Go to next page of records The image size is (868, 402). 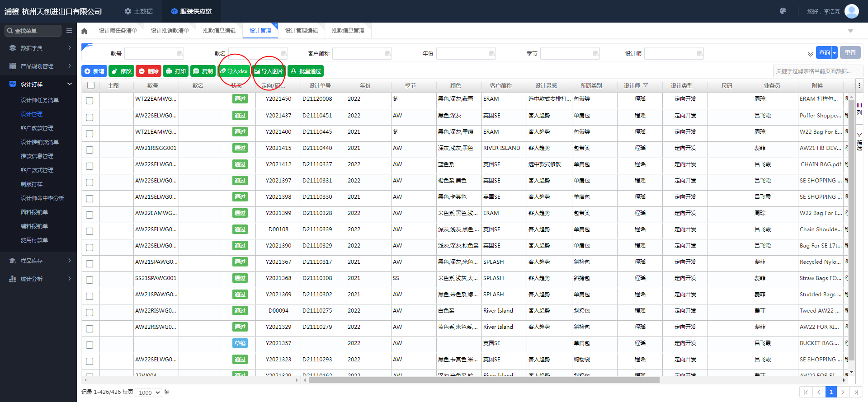[843, 392]
